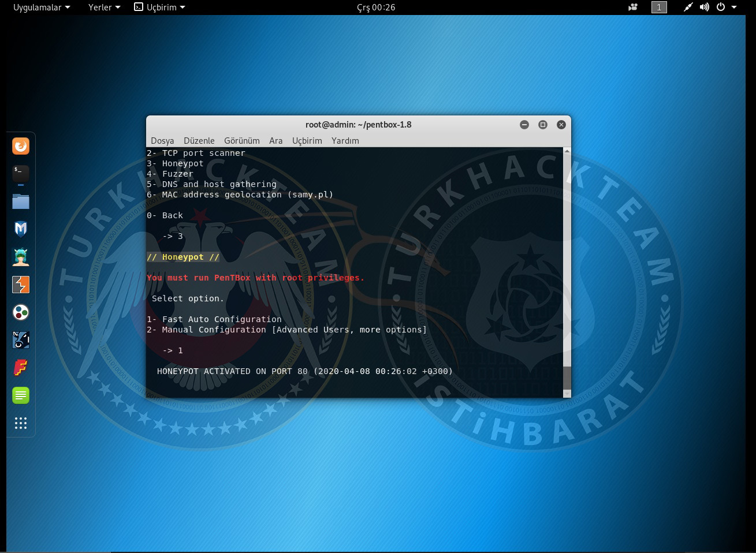This screenshot has height=553, width=756.
Task: Click '5- DNS and host gathering' line
Action: pyautogui.click(x=211, y=184)
